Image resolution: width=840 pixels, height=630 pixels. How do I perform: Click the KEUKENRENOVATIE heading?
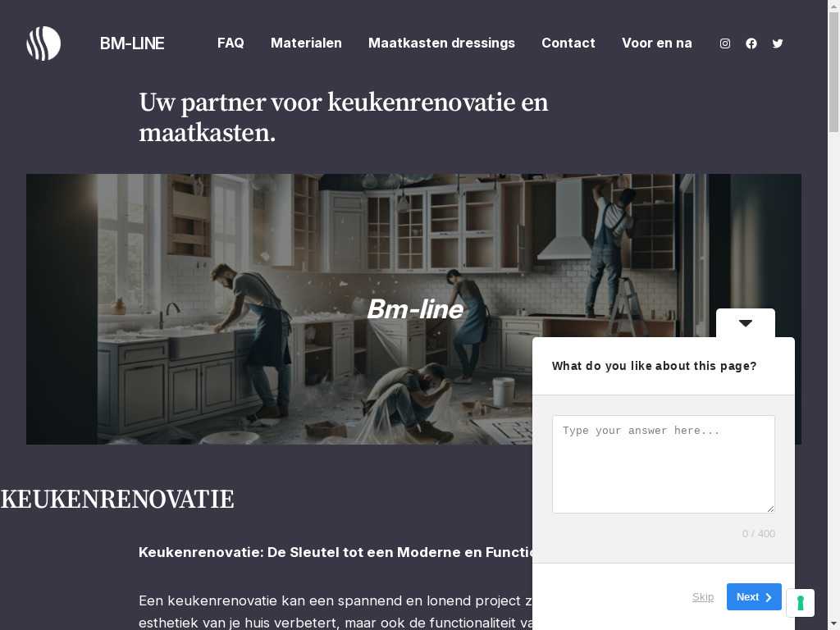(x=117, y=500)
